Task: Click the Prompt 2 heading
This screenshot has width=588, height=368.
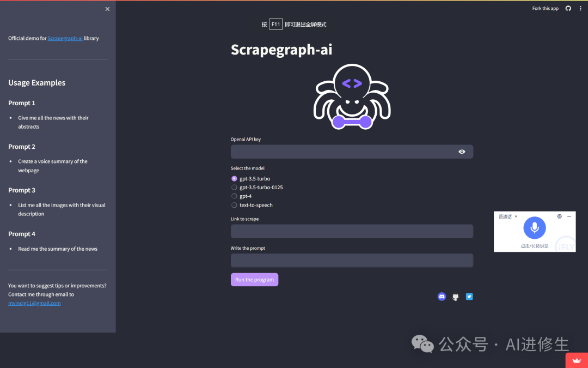Action: coord(22,147)
